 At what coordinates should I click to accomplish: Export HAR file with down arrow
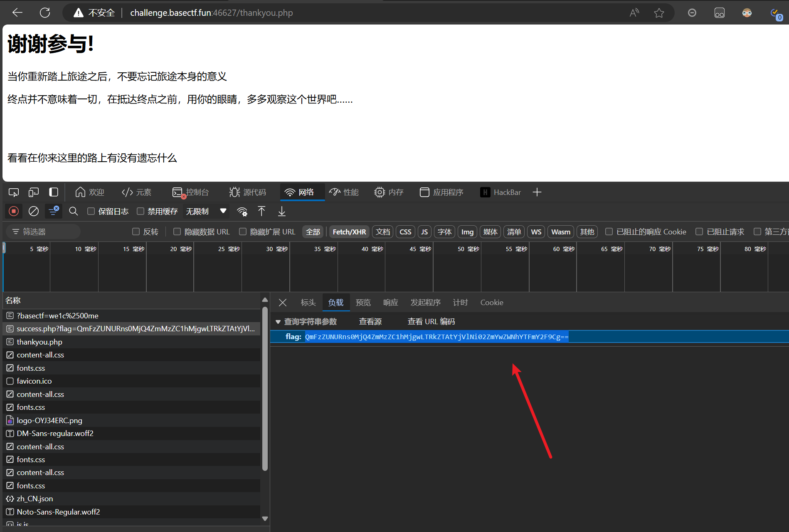[282, 212]
